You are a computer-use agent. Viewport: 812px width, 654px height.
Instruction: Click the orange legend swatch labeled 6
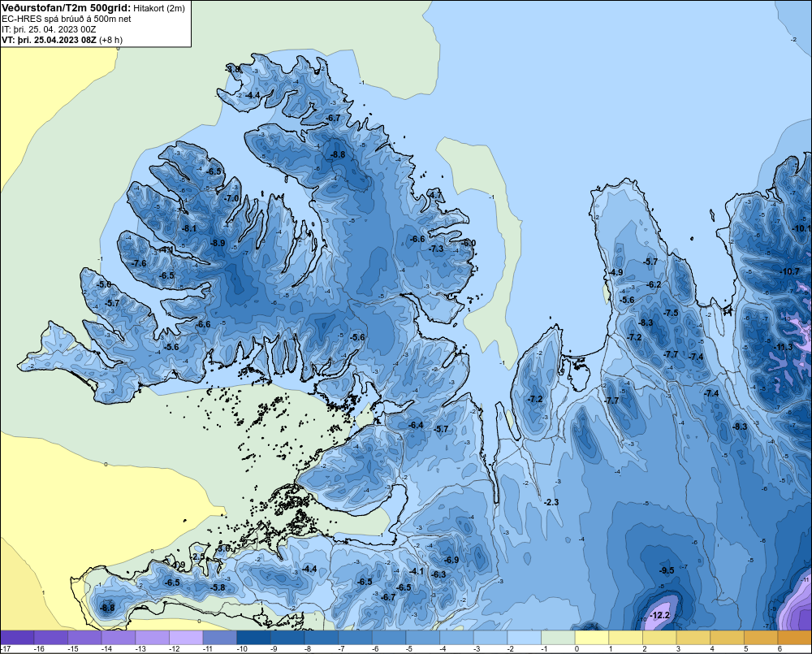click(795, 638)
